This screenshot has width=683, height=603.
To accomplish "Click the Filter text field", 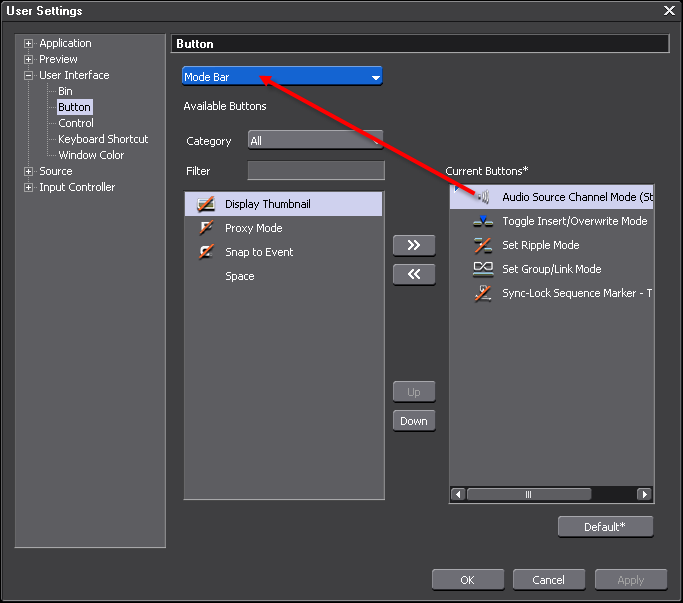I will coord(316,171).
